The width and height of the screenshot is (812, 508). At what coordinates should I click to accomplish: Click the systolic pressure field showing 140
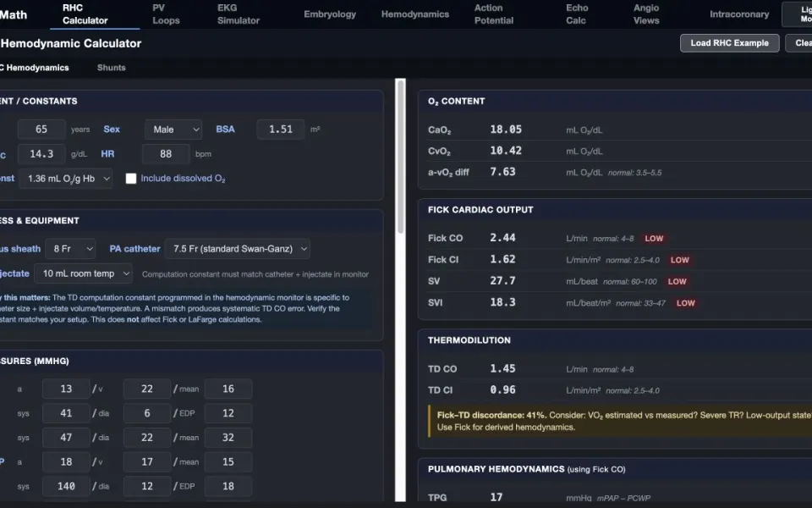click(x=66, y=486)
